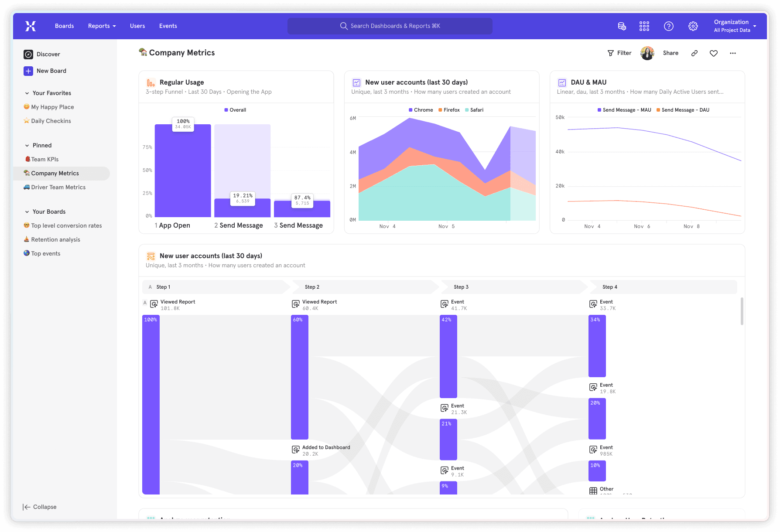Collapse the Your Favorites section

pos(27,93)
